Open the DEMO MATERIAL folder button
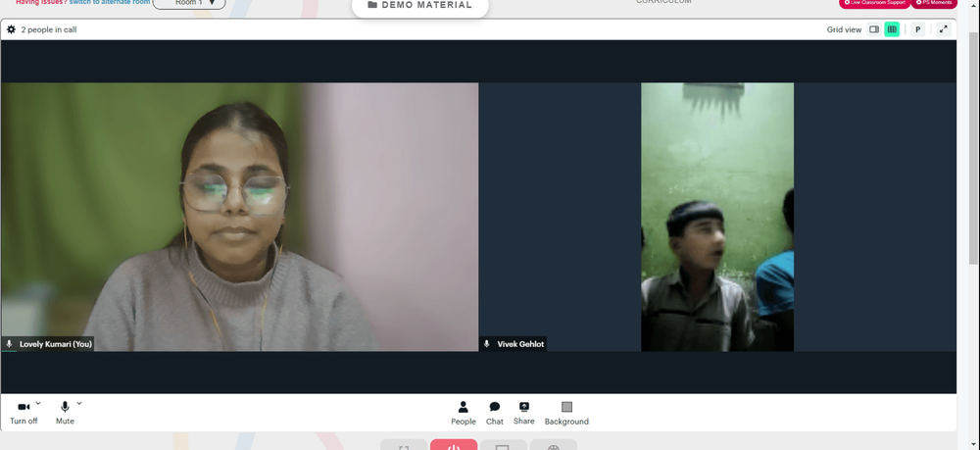This screenshot has width=980, height=450. pos(420,6)
